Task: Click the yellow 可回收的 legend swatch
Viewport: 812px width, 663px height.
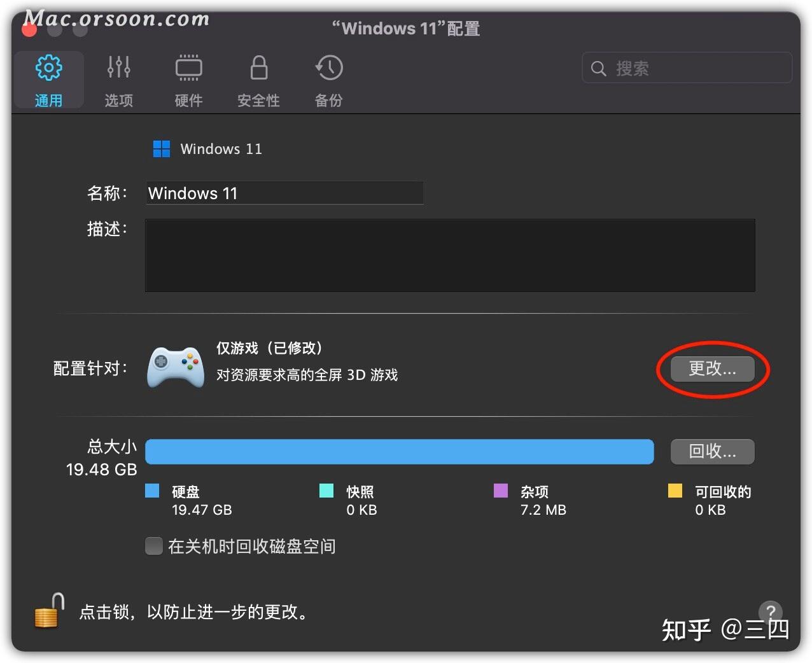Action: click(x=675, y=491)
